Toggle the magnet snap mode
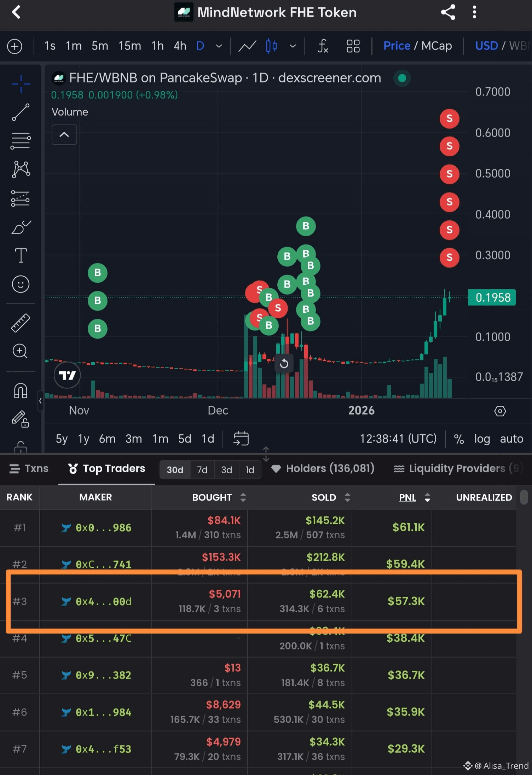Screen dimensions: 532x775 tap(21, 391)
